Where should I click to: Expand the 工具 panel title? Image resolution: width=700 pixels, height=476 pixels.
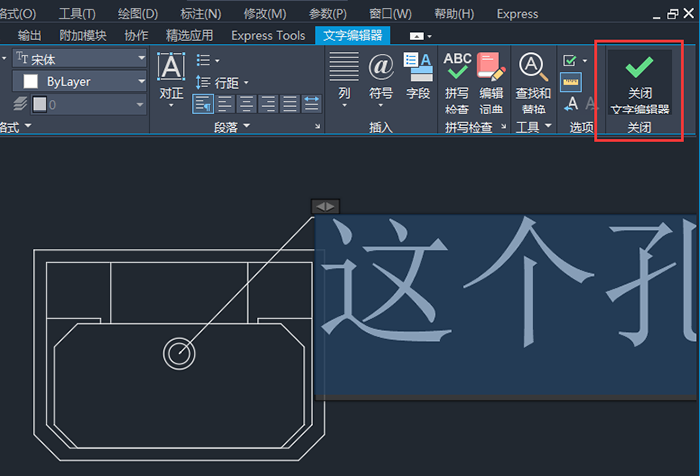click(533, 127)
